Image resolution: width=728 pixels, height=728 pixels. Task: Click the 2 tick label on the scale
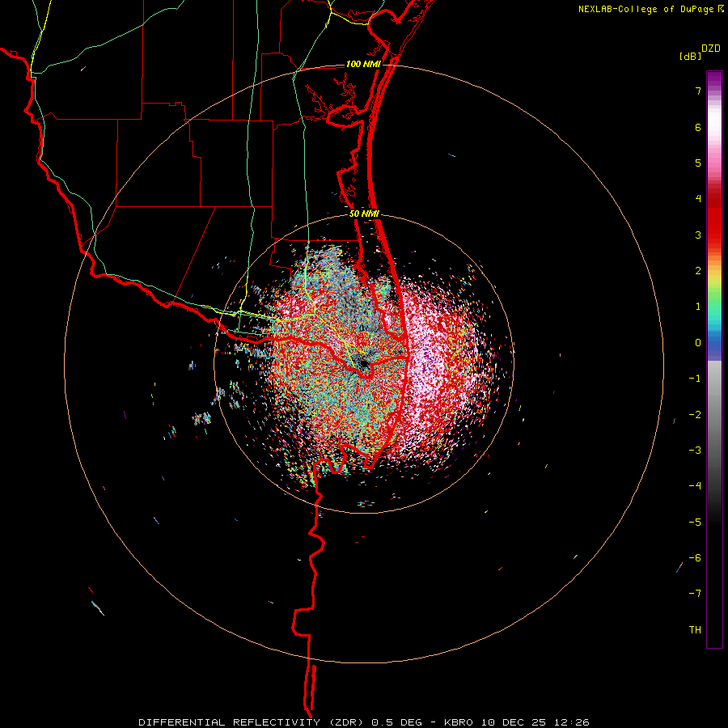point(698,271)
